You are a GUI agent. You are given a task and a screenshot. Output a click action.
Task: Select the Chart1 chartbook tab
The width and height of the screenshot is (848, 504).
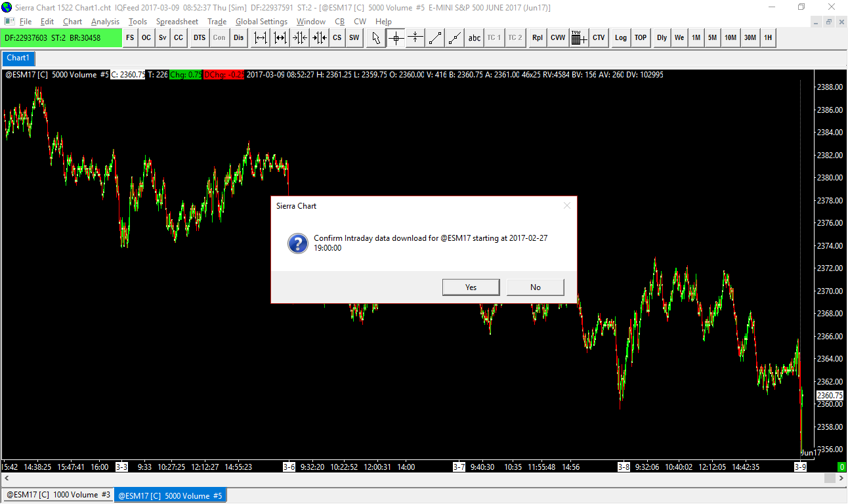[x=18, y=58]
